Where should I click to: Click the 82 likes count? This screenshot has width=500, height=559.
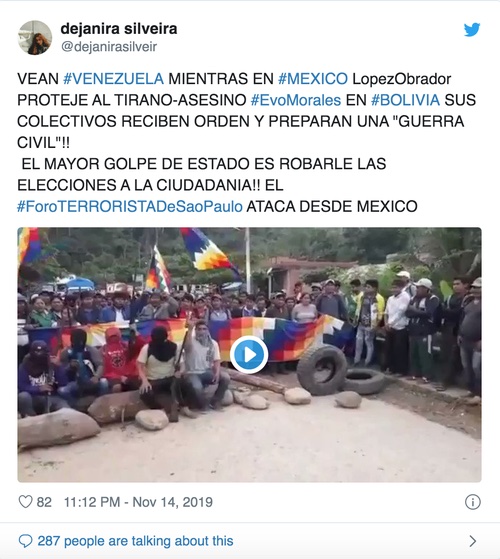pos(44,502)
